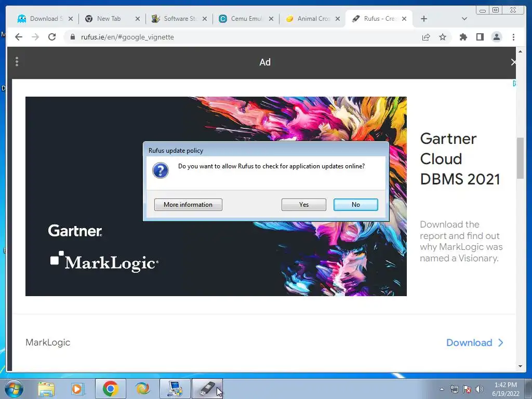Go back to previous page
532x399 pixels.
(x=19, y=37)
